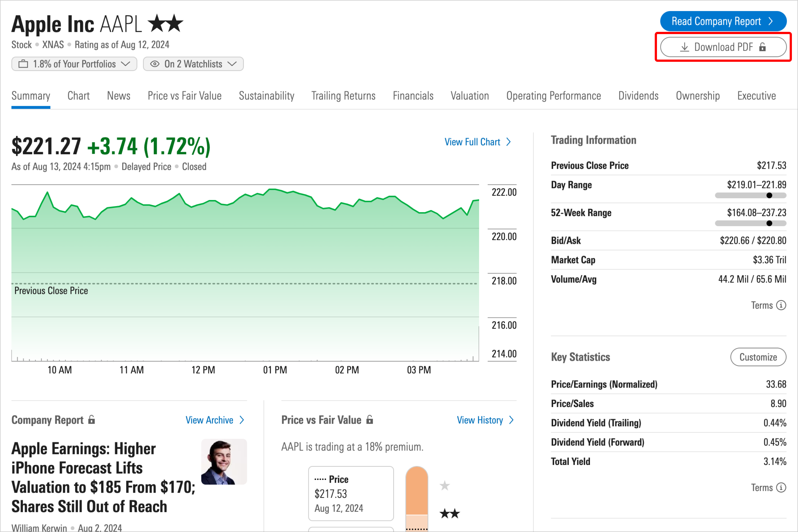Click the View Full Chart link
Screen dimensions: 798x532
point(478,142)
